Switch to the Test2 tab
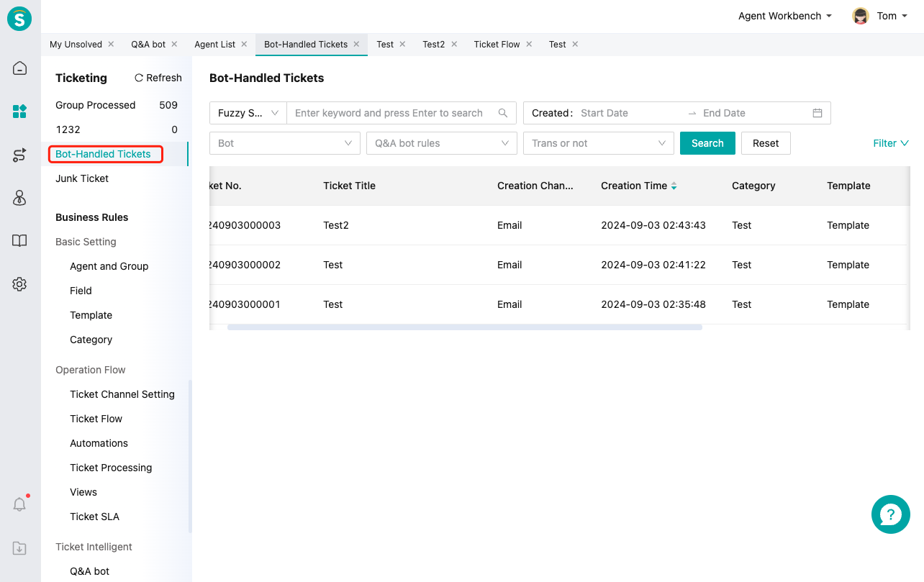This screenshot has height=582, width=924. [x=433, y=44]
